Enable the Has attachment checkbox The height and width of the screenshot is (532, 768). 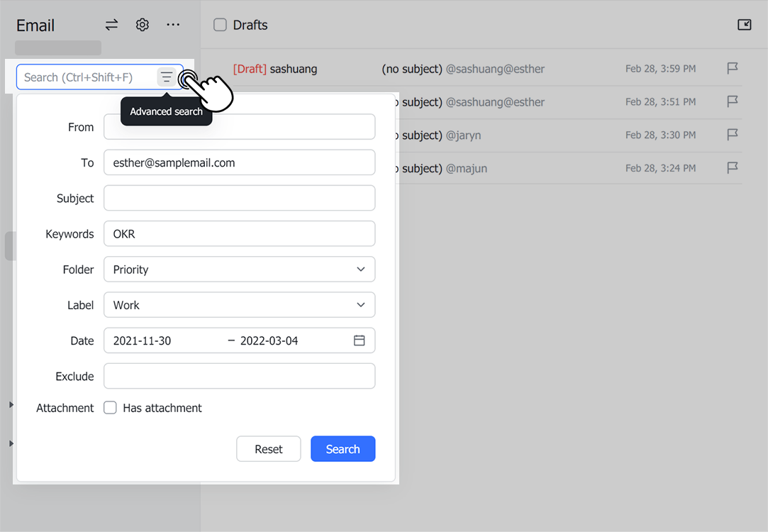(x=110, y=407)
